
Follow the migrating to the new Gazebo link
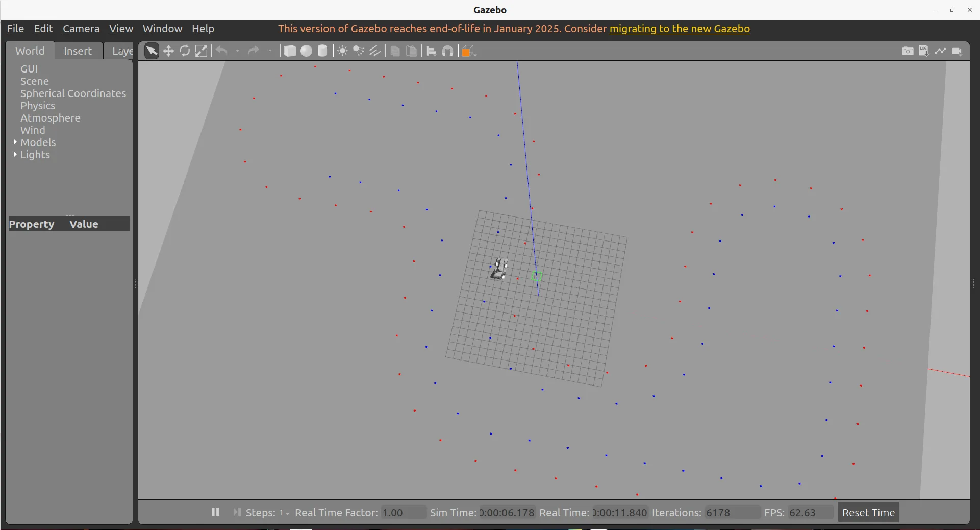(680, 29)
